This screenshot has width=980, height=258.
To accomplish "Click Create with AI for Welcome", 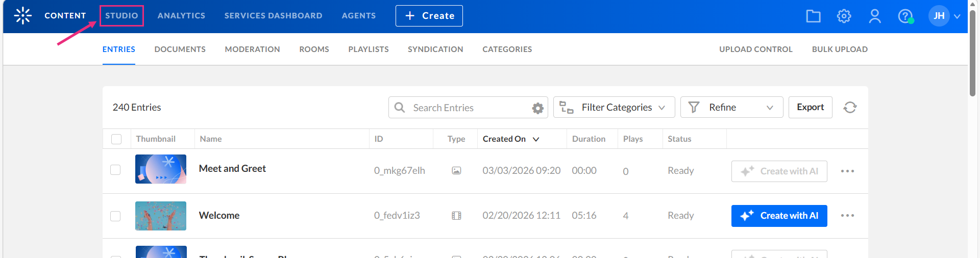I will 779,216.
